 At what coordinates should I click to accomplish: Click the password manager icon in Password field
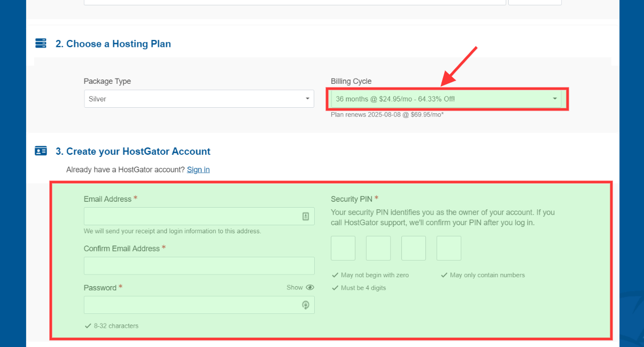(x=306, y=305)
